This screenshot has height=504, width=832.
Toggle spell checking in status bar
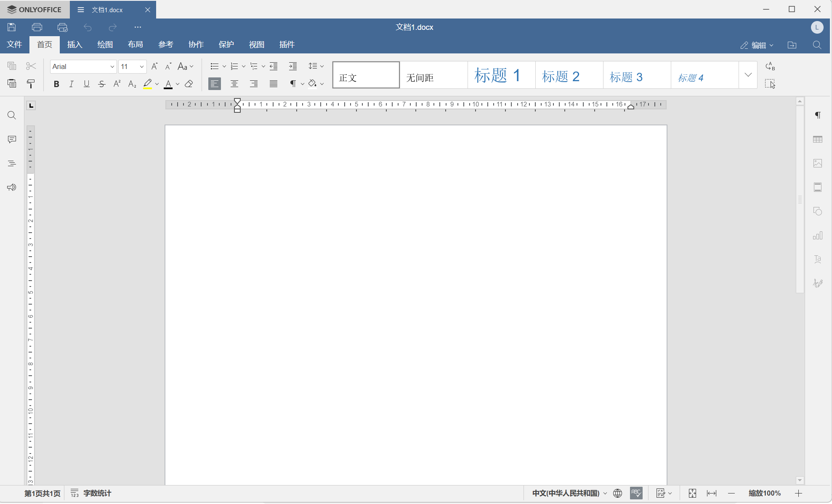coord(636,493)
